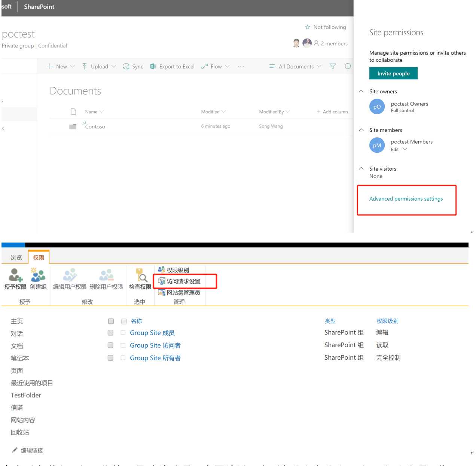Click the 2 members person icon
This screenshot has height=466, width=476.
tap(316, 43)
